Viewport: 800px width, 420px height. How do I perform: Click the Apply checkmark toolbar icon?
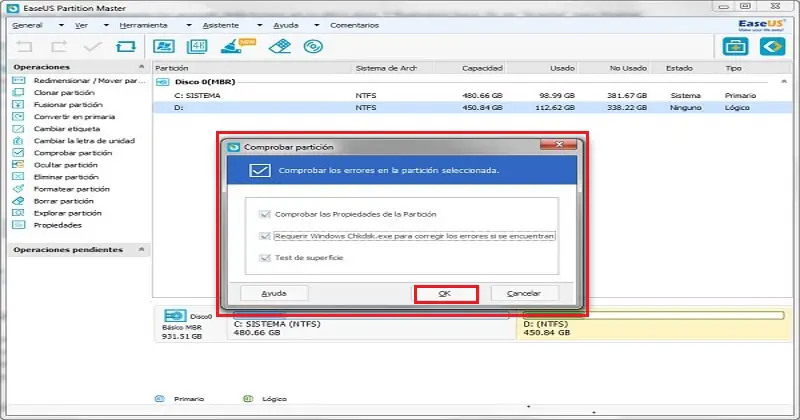click(92, 47)
